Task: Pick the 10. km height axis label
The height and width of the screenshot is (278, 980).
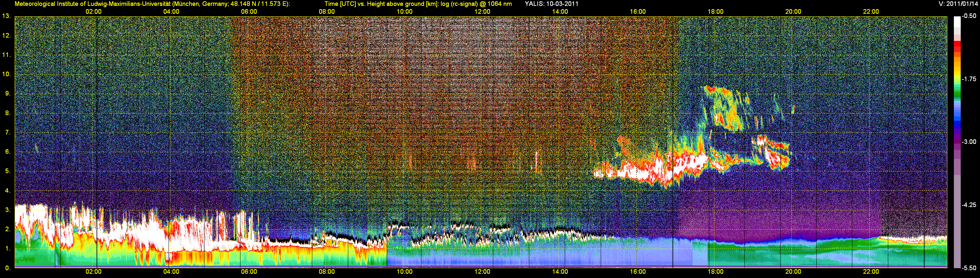Action: point(6,74)
